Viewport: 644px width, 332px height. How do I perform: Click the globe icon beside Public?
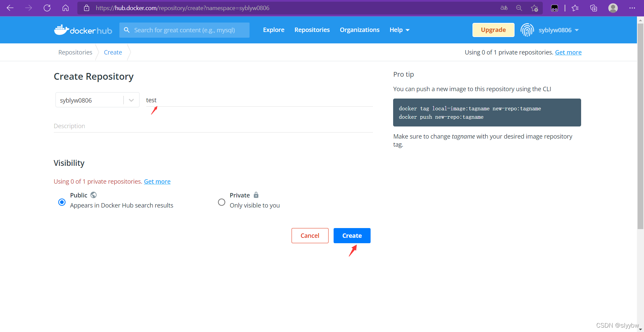point(93,195)
